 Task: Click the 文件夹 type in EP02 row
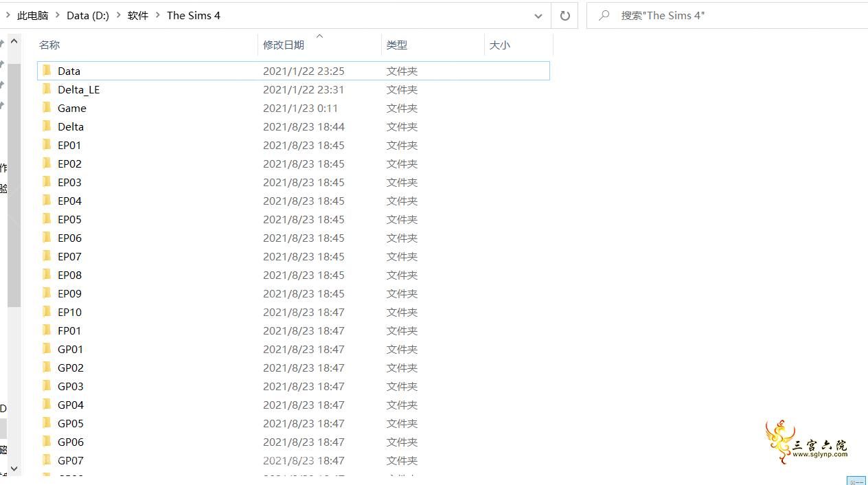point(402,163)
